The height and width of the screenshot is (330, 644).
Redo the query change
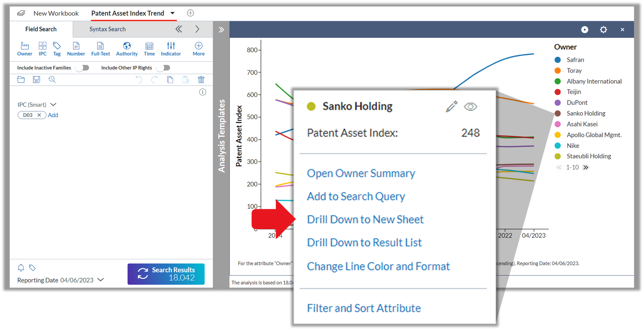pyautogui.click(x=154, y=80)
